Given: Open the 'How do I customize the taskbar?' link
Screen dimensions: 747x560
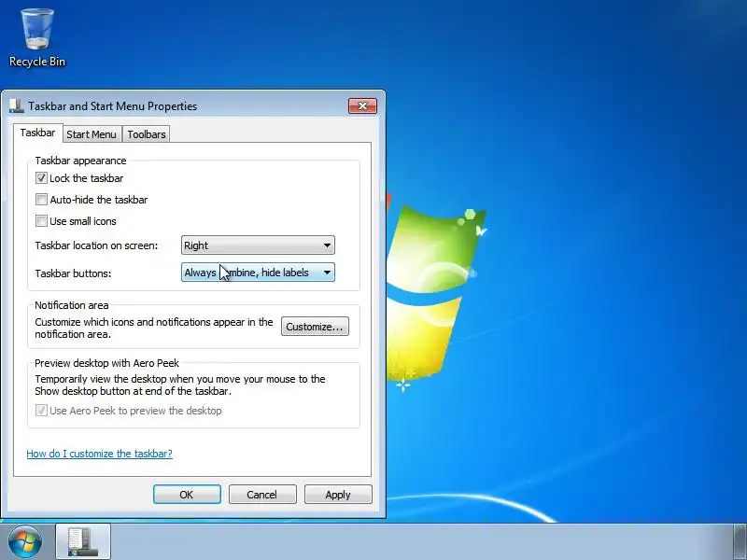Looking at the screenshot, I should click(100, 454).
